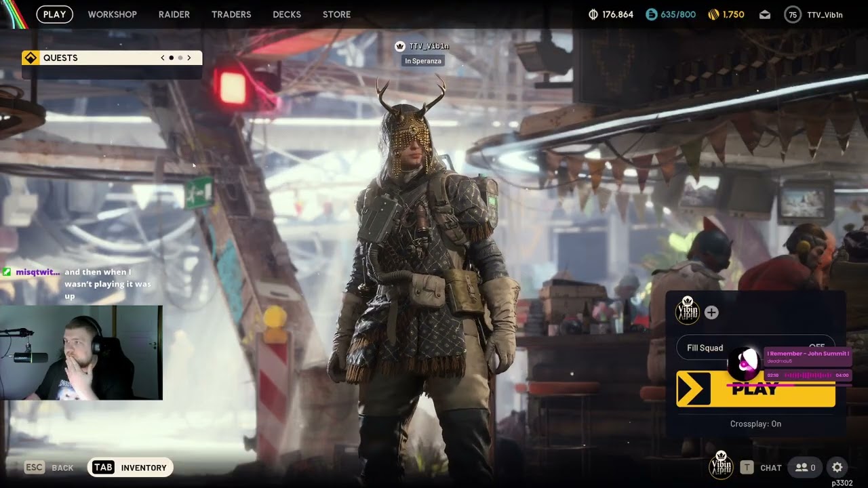This screenshot has width=868, height=488.
Task: Open the RAIDER tab
Action: pyautogui.click(x=174, y=14)
